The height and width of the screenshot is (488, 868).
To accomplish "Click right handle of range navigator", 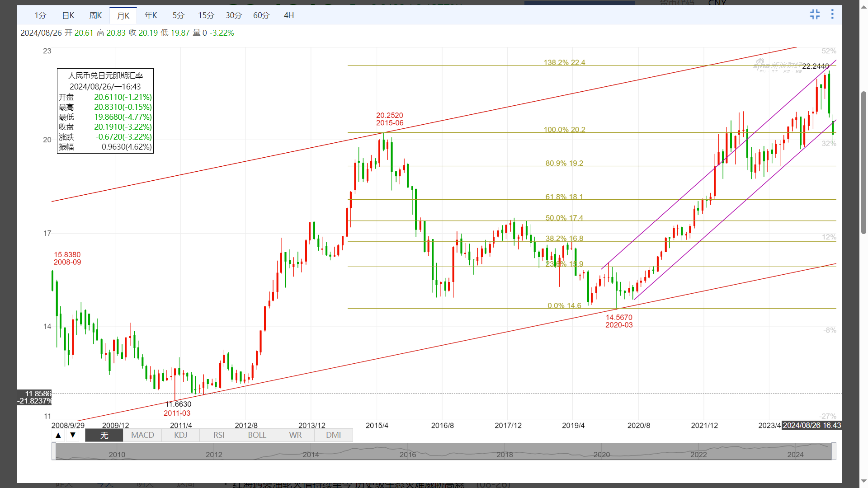I will [x=834, y=451].
